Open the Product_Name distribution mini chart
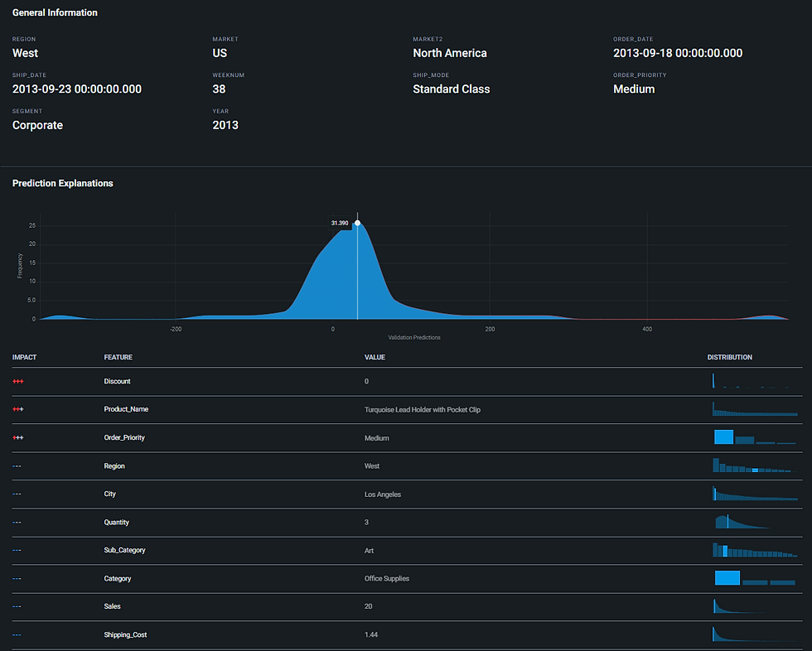Viewport: 812px width, 651px height. 755,409
